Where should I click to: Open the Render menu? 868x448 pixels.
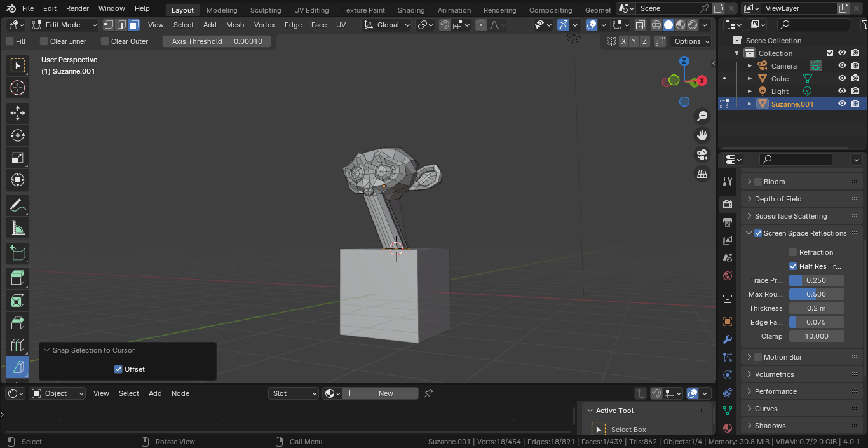[78, 8]
